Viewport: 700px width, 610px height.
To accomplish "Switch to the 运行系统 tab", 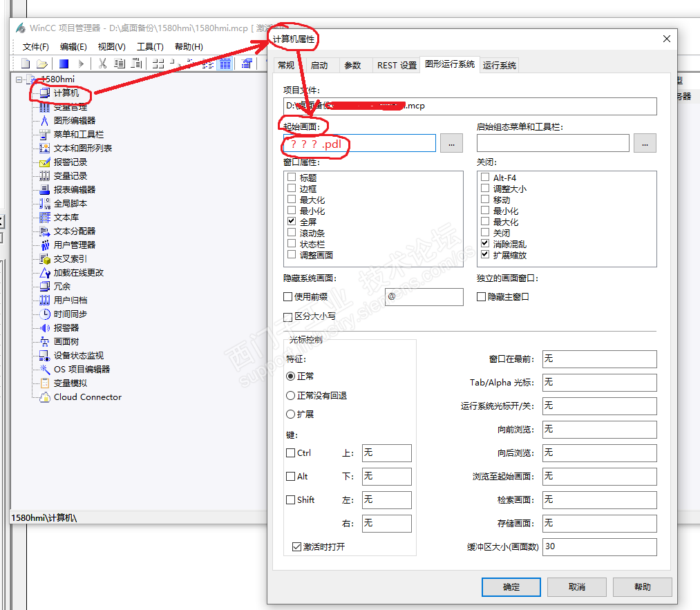I will 500,66.
